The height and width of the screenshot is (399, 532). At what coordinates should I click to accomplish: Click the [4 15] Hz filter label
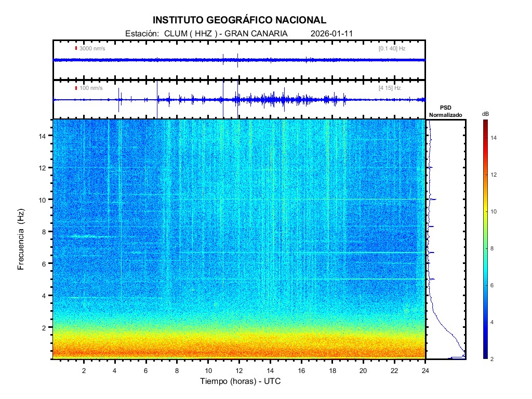point(390,88)
